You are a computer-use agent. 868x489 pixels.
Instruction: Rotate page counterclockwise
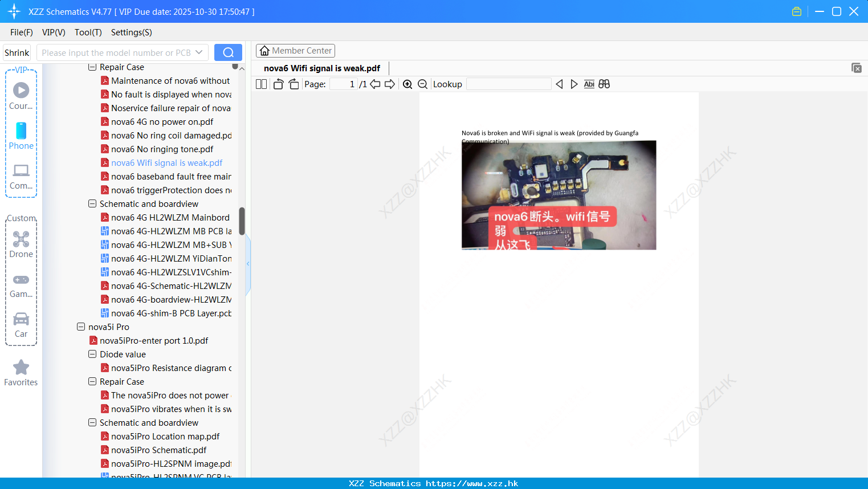pos(278,84)
